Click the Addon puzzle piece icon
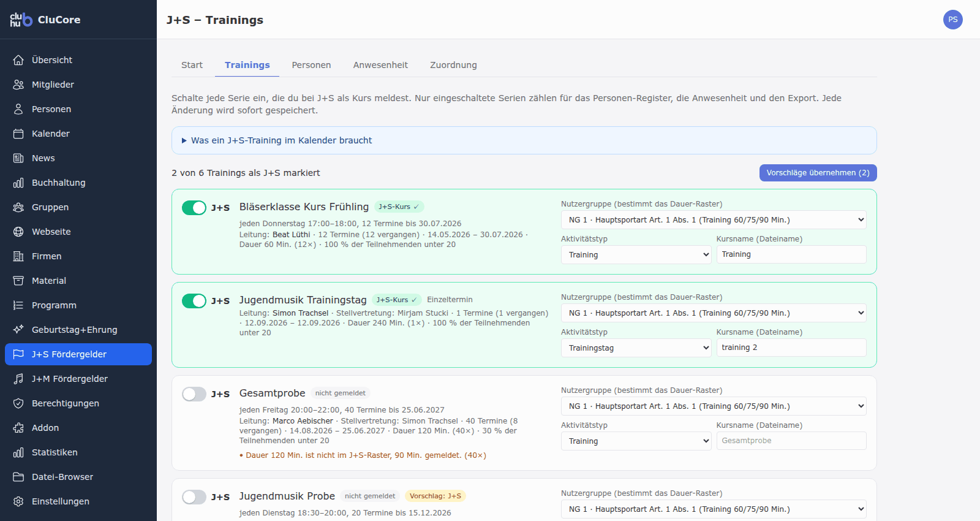Image resolution: width=980 pixels, height=521 pixels. (18, 428)
